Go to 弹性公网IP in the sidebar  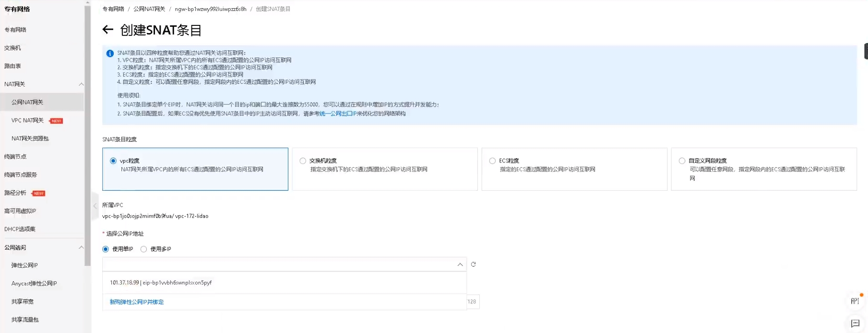pyautogui.click(x=24, y=265)
